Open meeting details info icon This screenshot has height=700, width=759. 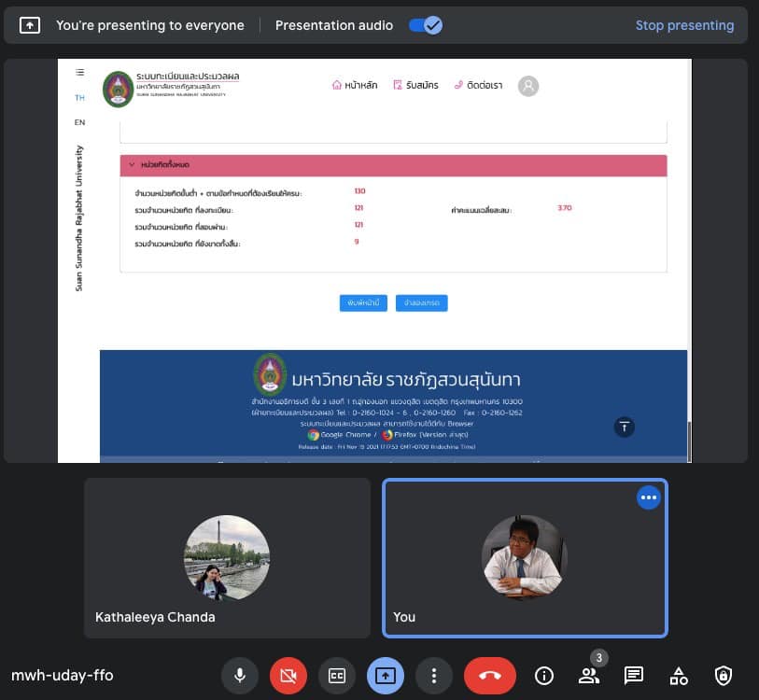543,675
